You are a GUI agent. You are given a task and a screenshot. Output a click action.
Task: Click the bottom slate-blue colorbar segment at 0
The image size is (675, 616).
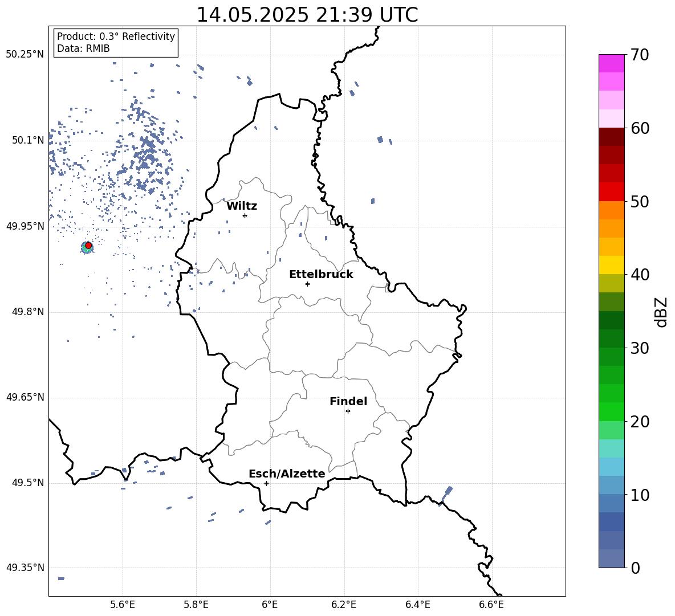click(612, 558)
